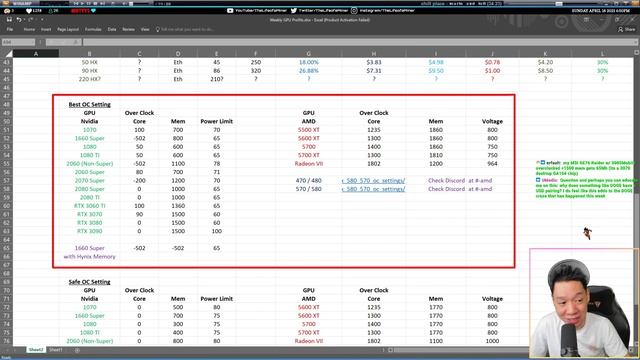
Task: Click Winamp next track button
Action: [x=102, y=3]
